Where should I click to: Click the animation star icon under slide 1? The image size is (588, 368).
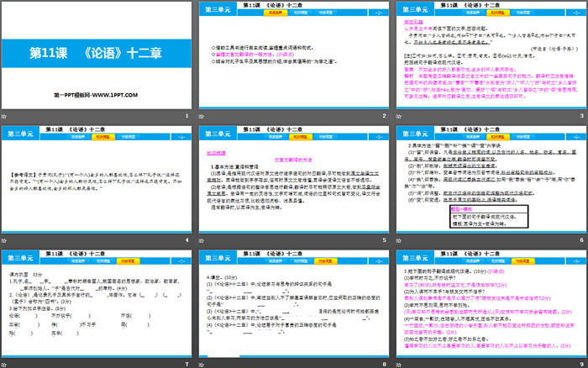click(5, 116)
